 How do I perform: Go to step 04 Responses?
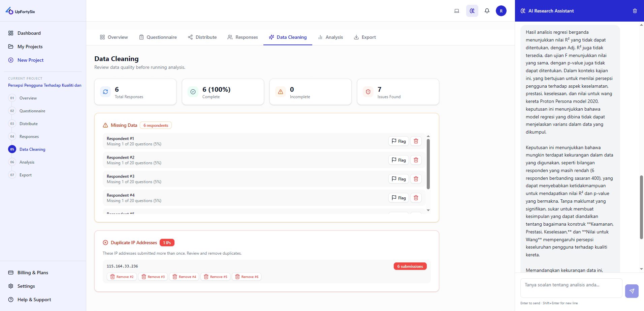[24, 137]
